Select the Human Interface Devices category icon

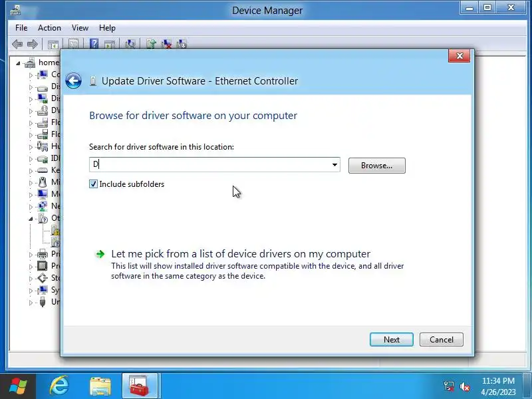(x=43, y=146)
